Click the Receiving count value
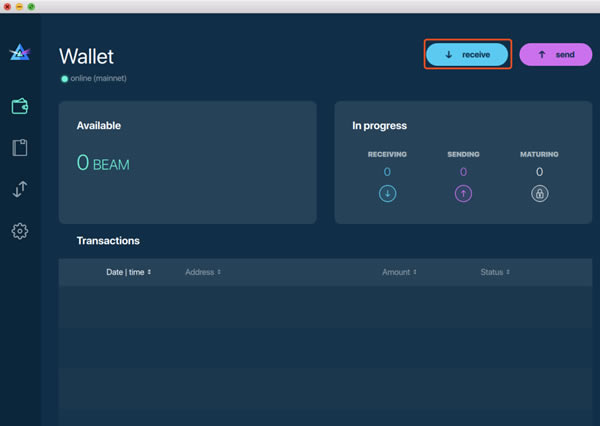The image size is (600, 426). 387,172
